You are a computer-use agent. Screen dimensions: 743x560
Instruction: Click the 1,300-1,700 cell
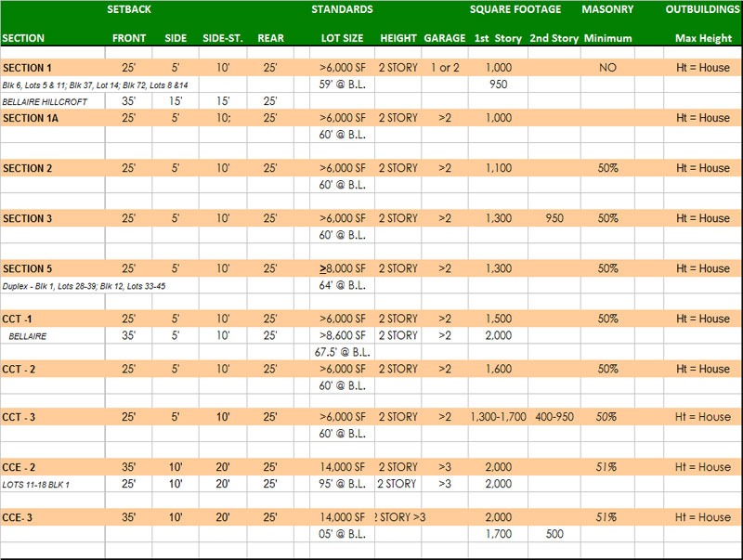pos(498,417)
